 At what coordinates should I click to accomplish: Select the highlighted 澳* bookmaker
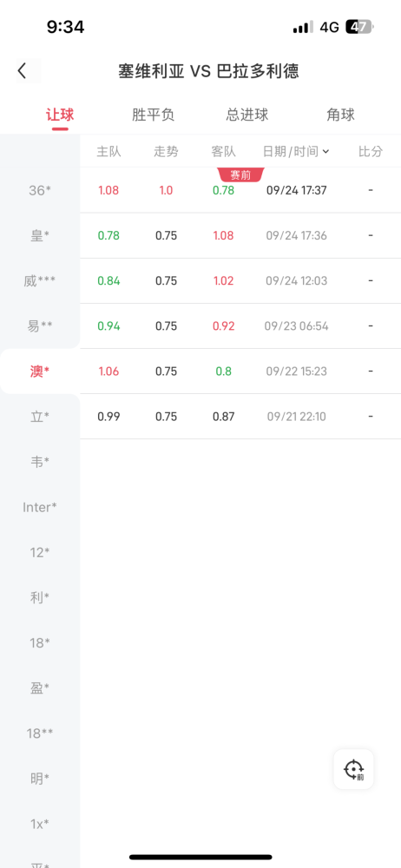coord(40,372)
